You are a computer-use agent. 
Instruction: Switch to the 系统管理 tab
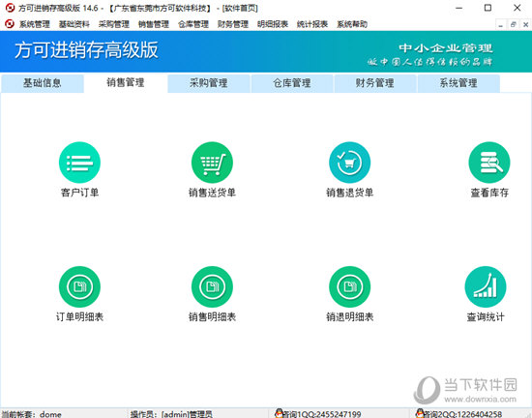click(458, 83)
